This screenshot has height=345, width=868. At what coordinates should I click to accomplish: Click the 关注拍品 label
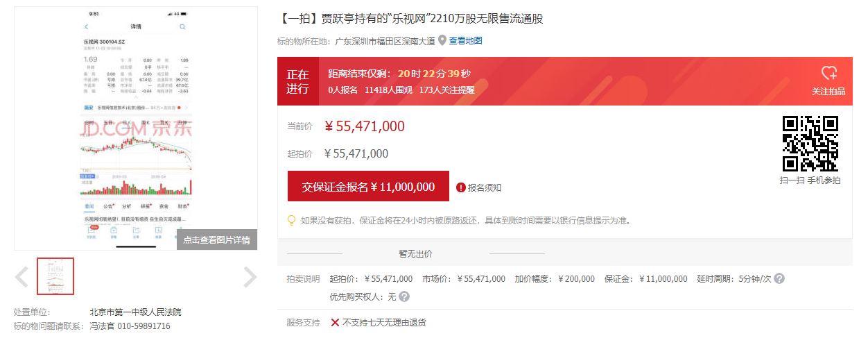(x=828, y=92)
